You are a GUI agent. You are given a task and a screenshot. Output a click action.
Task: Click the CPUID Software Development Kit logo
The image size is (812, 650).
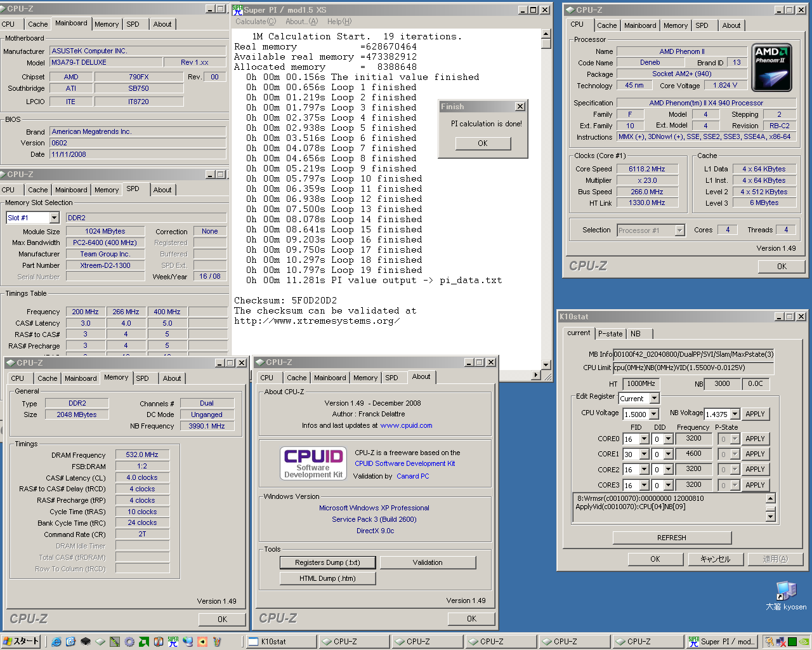pos(313,463)
